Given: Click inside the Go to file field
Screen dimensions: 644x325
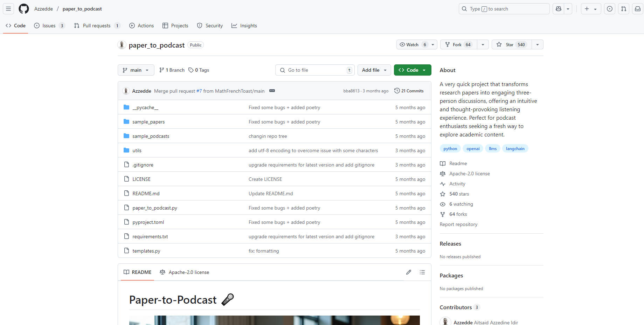Looking at the screenshot, I should pyautogui.click(x=312, y=70).
